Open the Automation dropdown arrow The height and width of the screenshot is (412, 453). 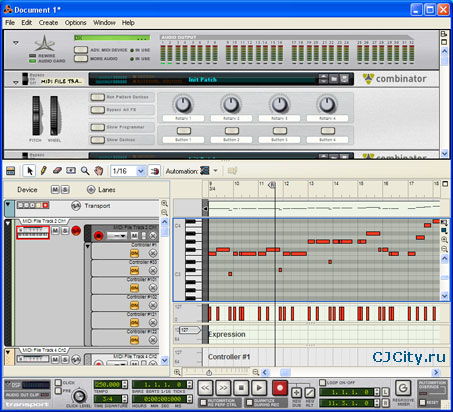click(x=216, y=171)
